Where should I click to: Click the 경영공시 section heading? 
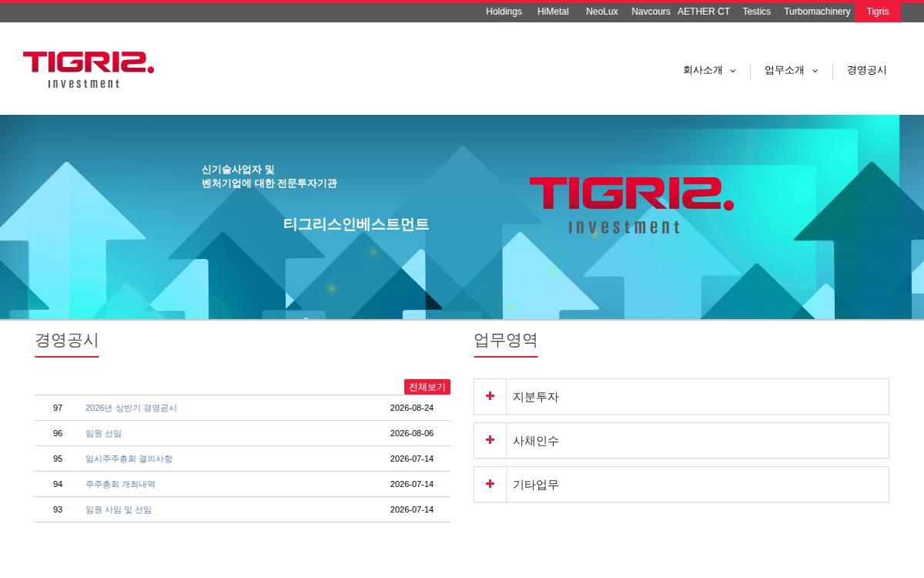(x=67, y=340)
